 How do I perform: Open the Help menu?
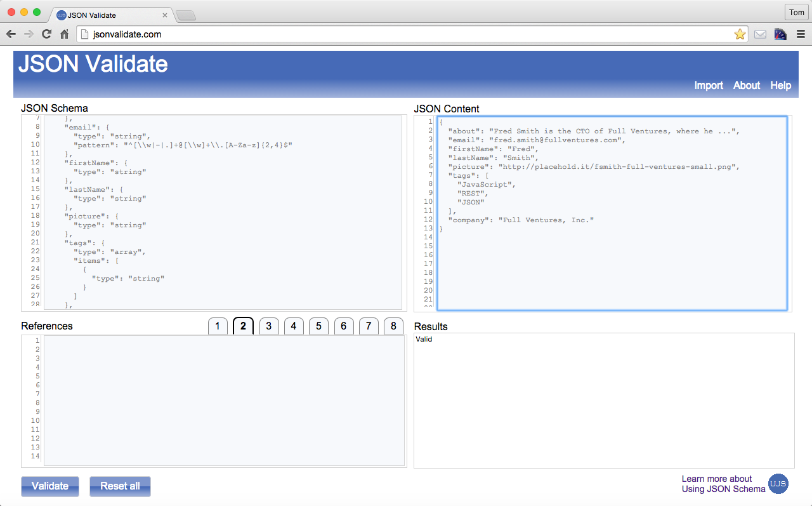click(780, 85)
